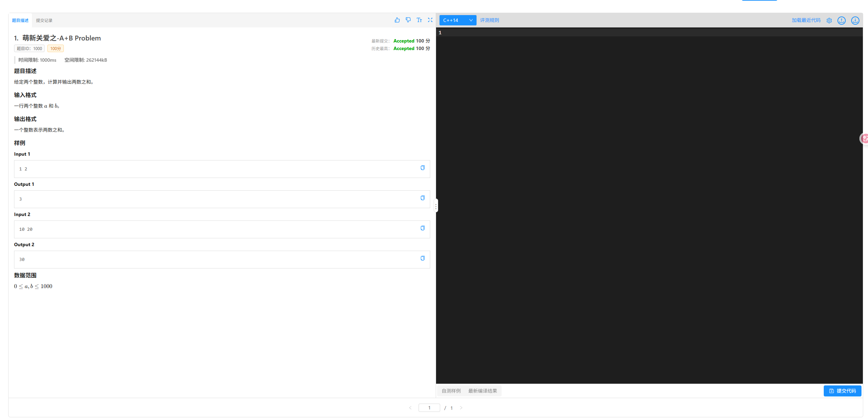Copy Output 2 sample text
868x418 pixels.
tap(422, 258)
